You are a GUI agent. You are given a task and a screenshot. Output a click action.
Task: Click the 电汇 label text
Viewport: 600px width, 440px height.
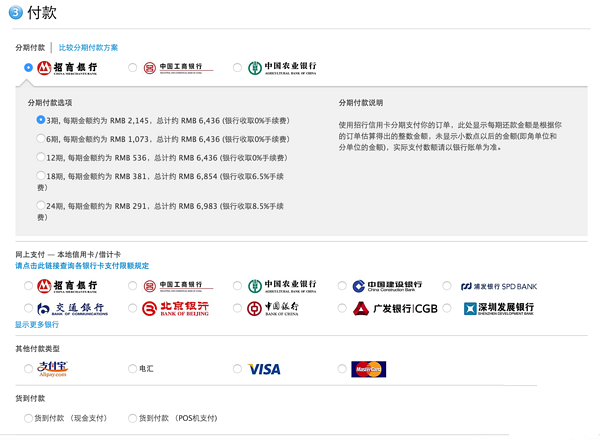pos(147,369)
